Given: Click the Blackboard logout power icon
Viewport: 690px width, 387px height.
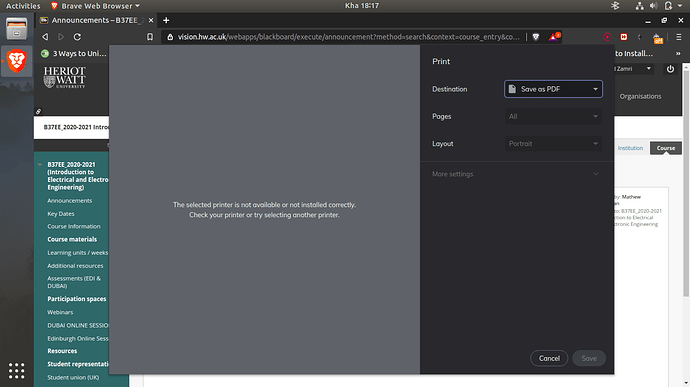Looking at the screenshot, I should click(670, 69).
